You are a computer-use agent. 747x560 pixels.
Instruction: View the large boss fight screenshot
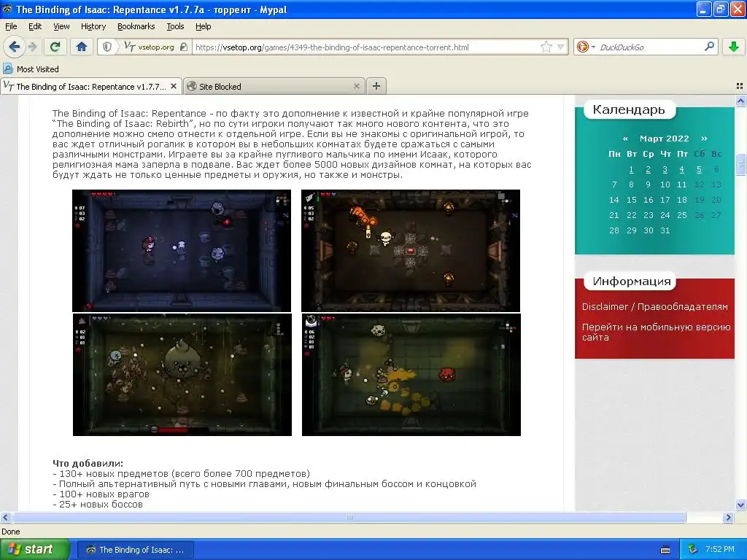pos(182,375)
